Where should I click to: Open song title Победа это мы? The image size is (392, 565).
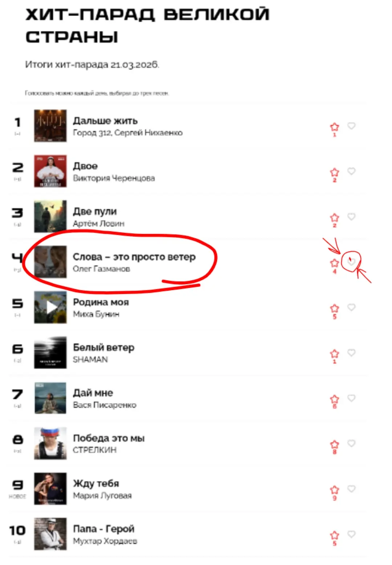[109, 438]
